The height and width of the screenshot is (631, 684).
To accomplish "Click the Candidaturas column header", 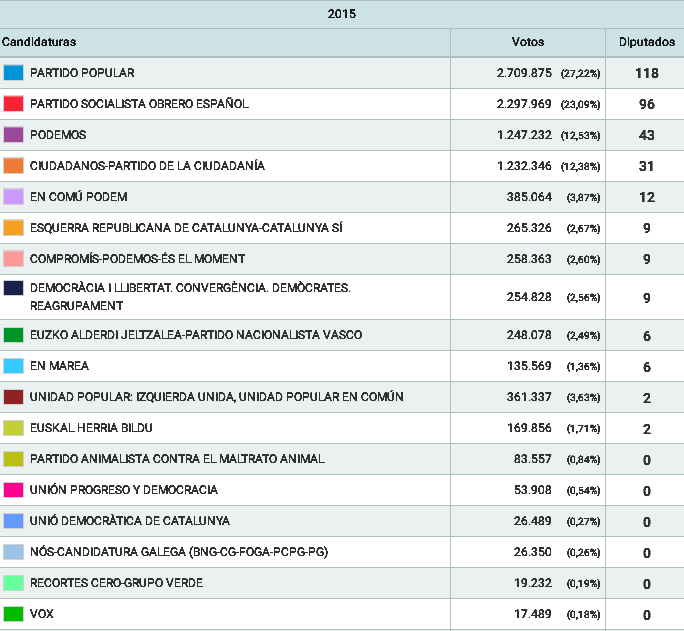I will pos(39,42).
